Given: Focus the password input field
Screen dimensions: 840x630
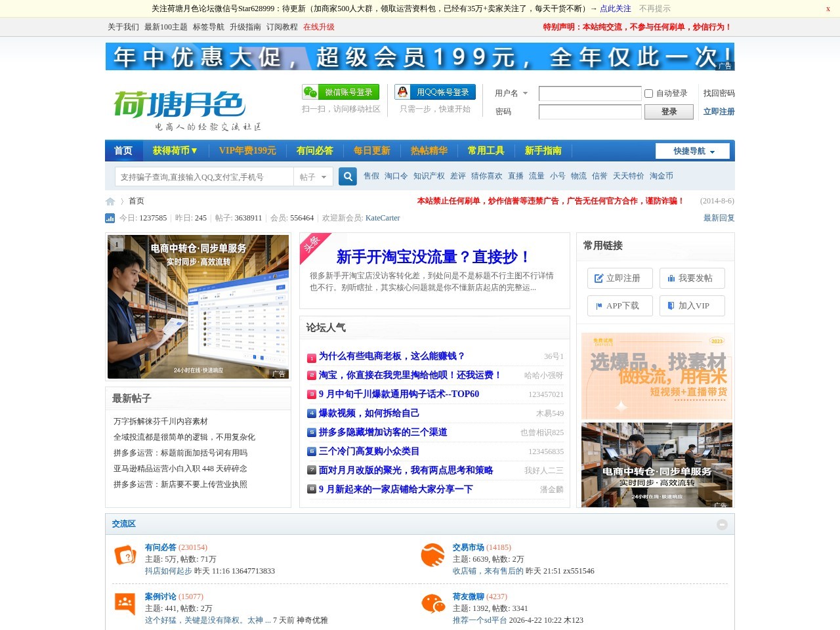Looking at the screenshot, I should 590,112.
